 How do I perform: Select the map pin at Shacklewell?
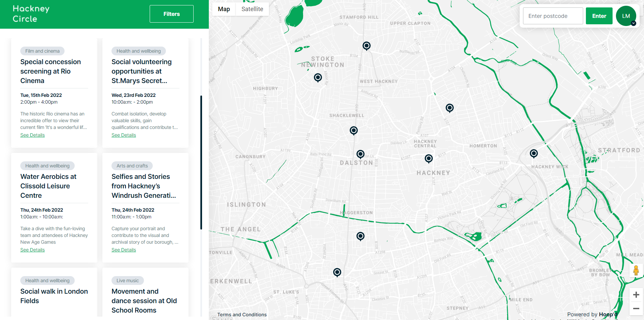[354, 131]
